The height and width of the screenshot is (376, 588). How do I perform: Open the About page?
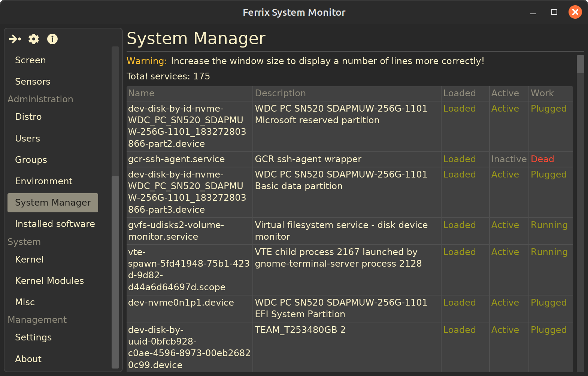28,359
